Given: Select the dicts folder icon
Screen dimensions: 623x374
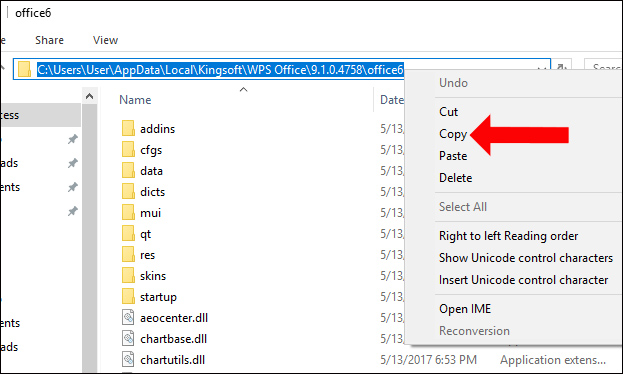Looking at the screenshot, I should coord(128,192).
